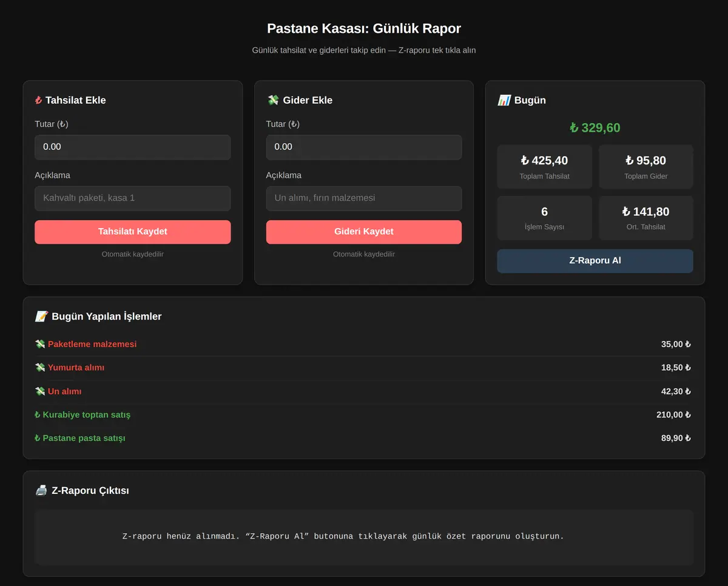The image size is (728, 586).
Task: Generate the report with Z-Raporu Al
Action: coord(595,261)
